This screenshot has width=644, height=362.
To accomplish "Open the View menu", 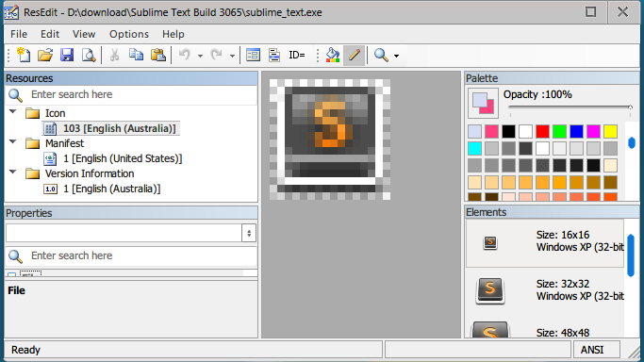I will click(x=84, y=34).
